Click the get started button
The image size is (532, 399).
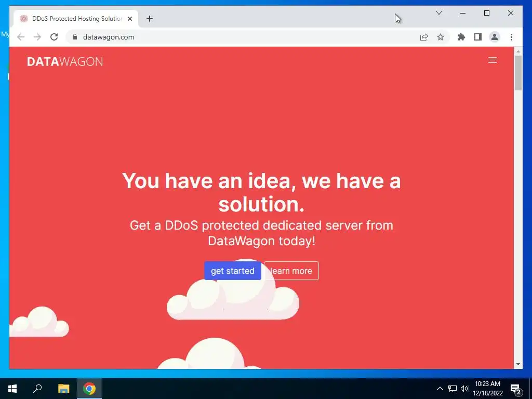click(232, 271)
